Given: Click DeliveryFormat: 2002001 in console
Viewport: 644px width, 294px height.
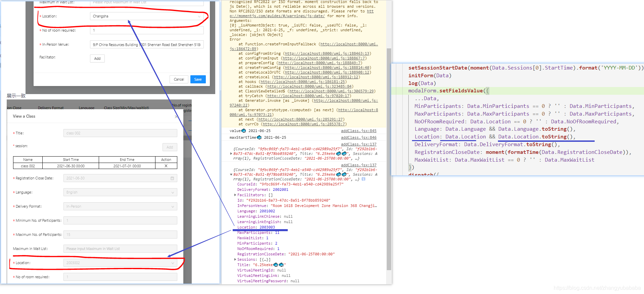Looking at the screenshot, I should 263,190.
